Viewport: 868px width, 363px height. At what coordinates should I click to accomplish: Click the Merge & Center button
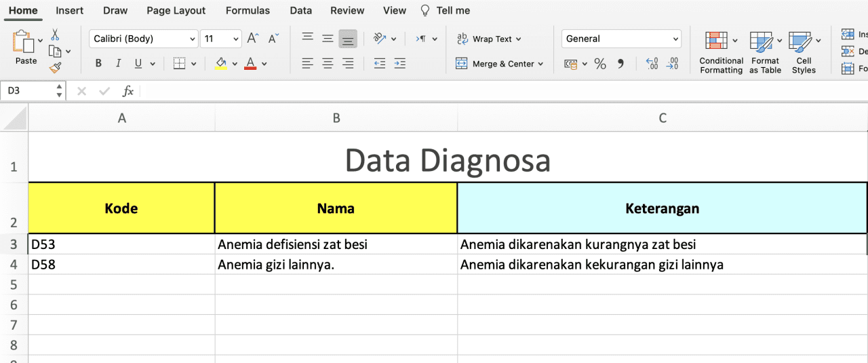tap(500, 64)
